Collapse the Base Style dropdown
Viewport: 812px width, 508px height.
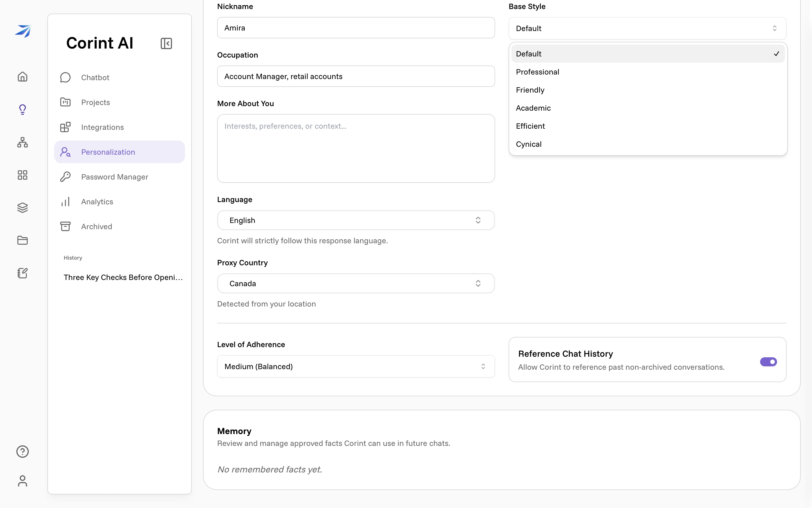647,28
